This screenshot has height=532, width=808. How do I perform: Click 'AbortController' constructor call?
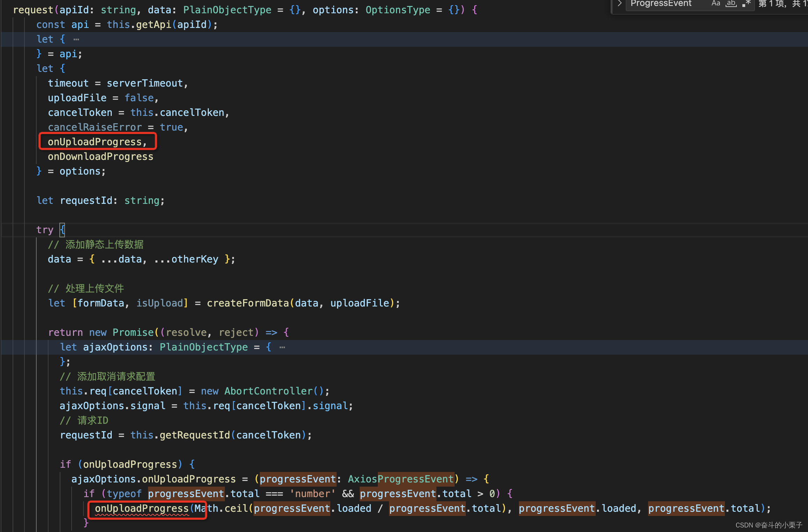pos(268,391)
